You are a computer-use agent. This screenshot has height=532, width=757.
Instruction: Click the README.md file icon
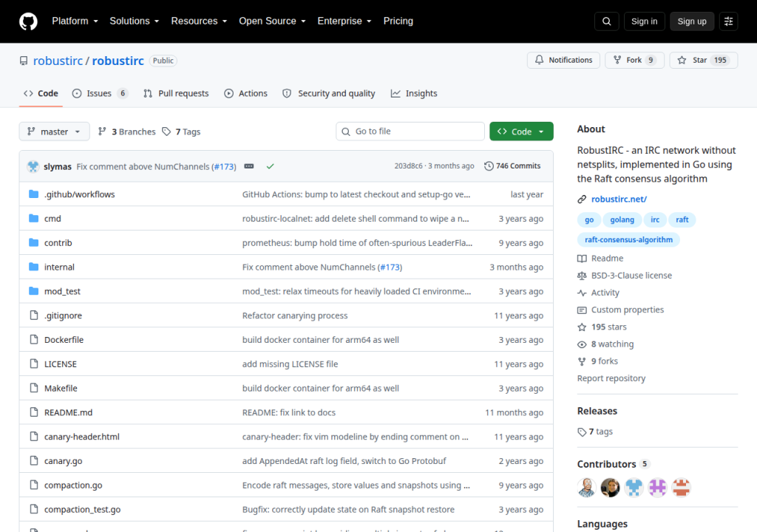pos(34,412)
